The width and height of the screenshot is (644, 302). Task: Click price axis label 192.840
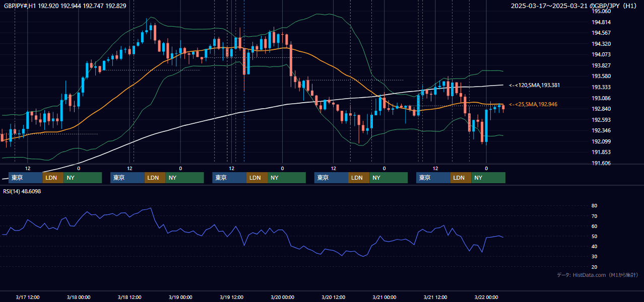pos(601,109)
